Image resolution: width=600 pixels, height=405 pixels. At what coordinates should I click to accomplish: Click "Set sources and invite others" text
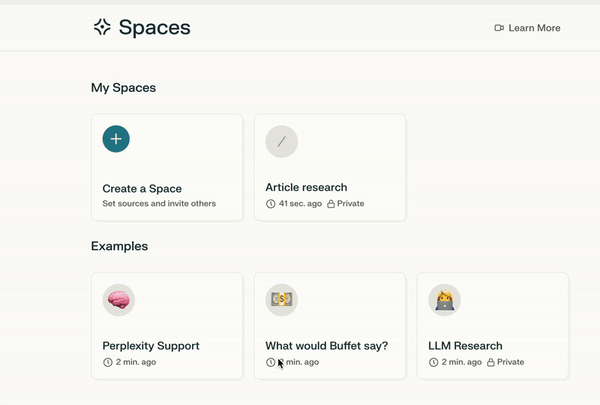pos(159,204)
